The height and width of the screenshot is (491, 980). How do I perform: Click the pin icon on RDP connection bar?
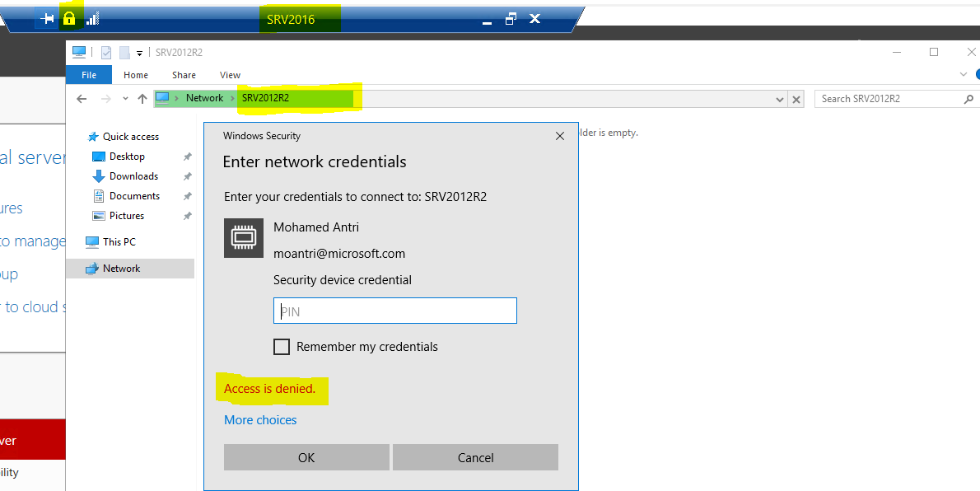point(47,18)
